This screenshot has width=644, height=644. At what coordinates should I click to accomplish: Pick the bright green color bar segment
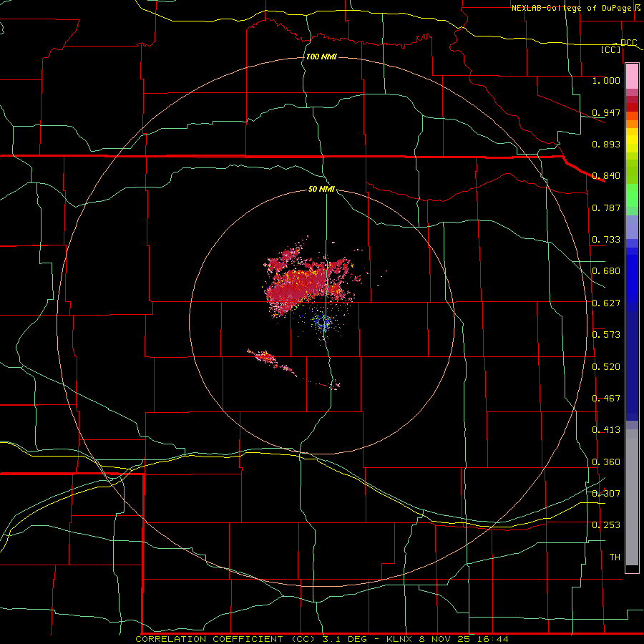point(632,195)
